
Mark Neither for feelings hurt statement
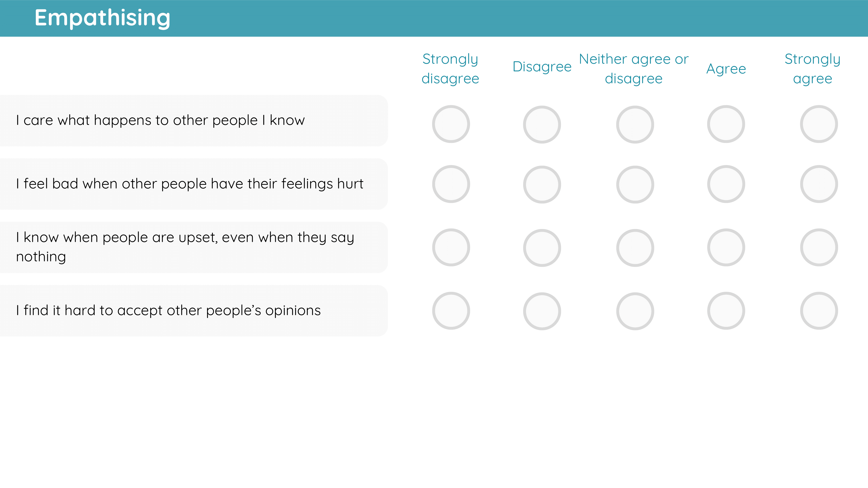click(x=635, y=185)
